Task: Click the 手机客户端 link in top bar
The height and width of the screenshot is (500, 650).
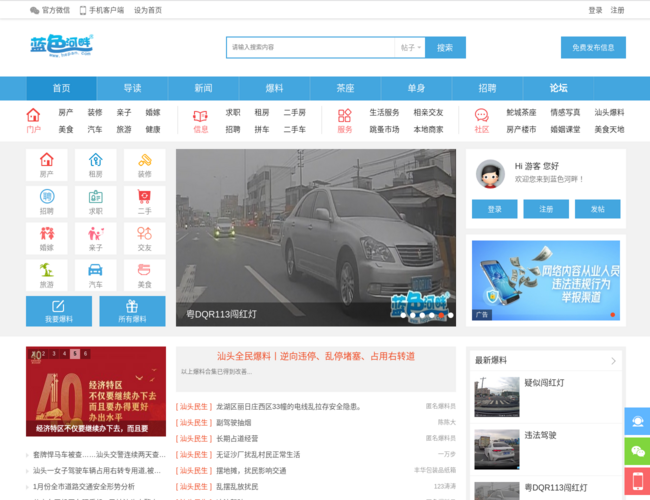Action: (101, 10)
